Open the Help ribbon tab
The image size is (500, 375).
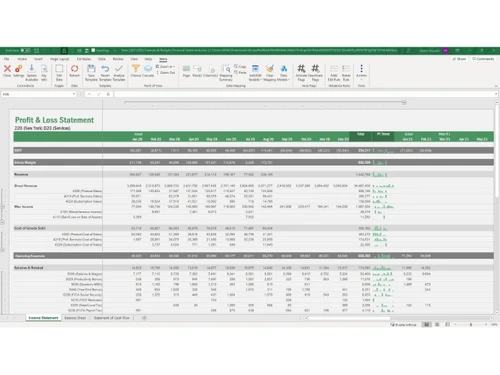click(x=148, y=59)
